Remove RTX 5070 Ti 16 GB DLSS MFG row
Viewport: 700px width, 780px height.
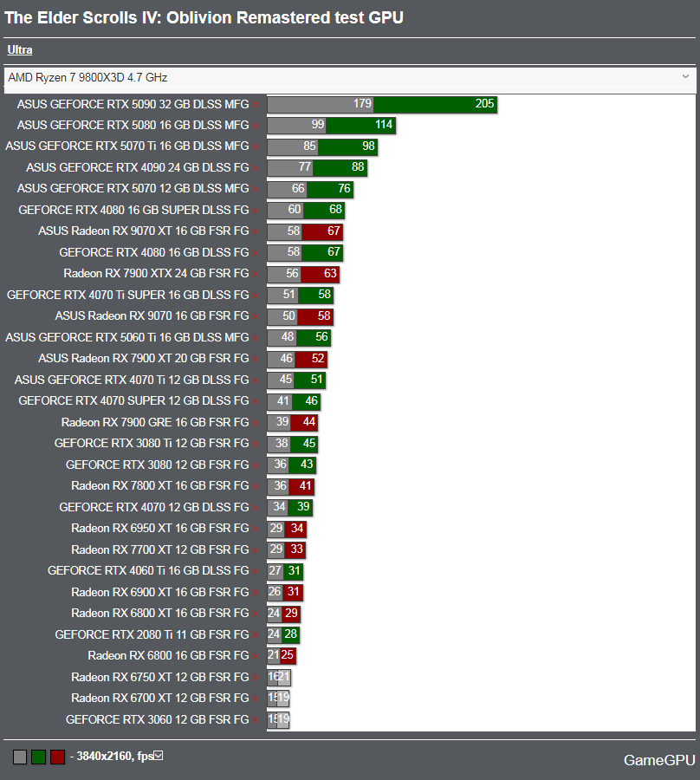click(x=256, y=146)
